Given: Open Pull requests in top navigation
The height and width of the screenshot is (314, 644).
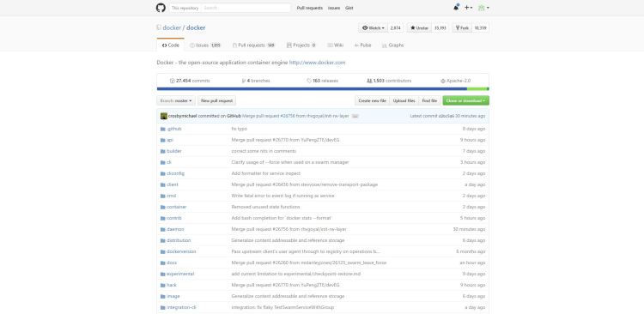Looking at the screenshot, I should tap(310, 8).
